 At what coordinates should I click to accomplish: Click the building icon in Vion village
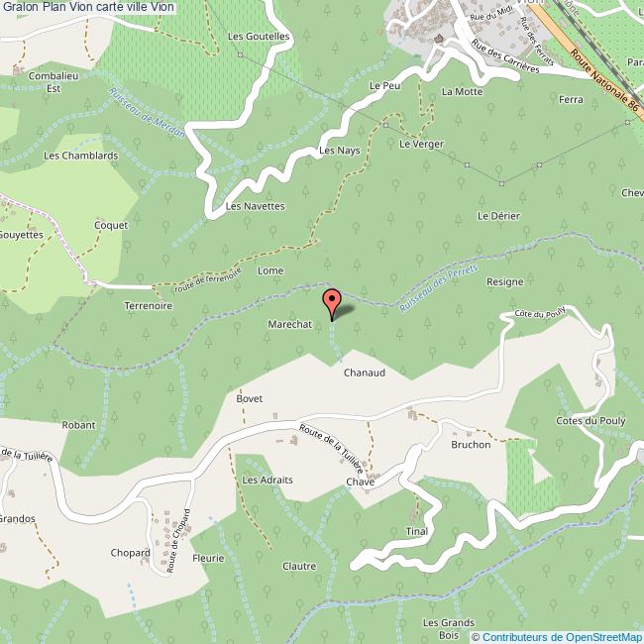[438, 39]
